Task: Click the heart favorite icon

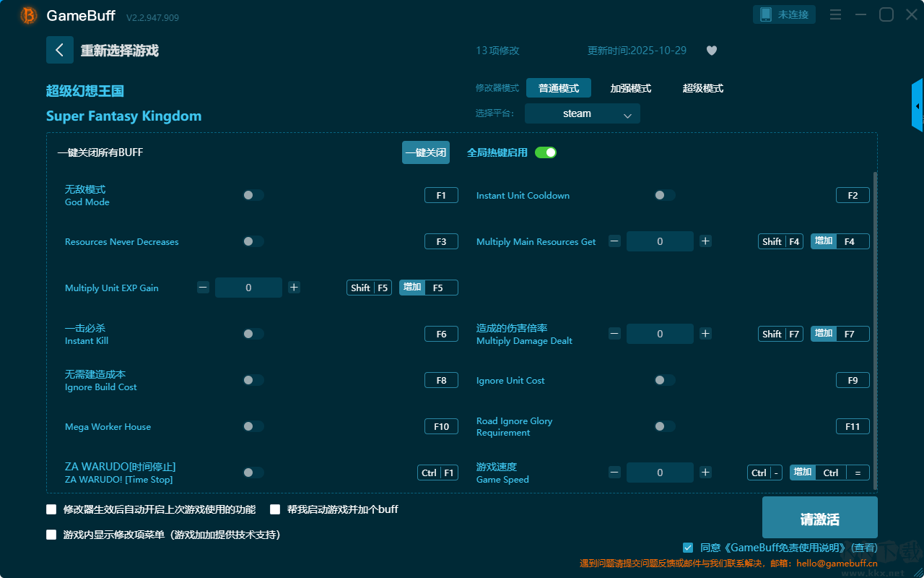Action: pyautogui.click(x=711, y=51)
